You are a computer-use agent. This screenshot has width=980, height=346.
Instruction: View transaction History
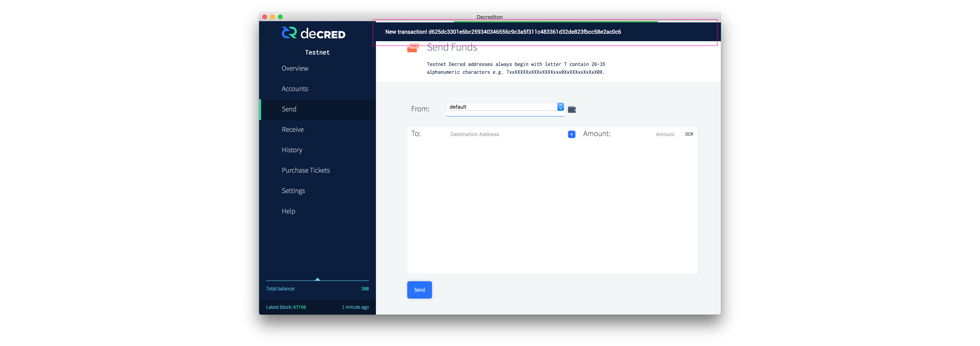tap(292, 150)
